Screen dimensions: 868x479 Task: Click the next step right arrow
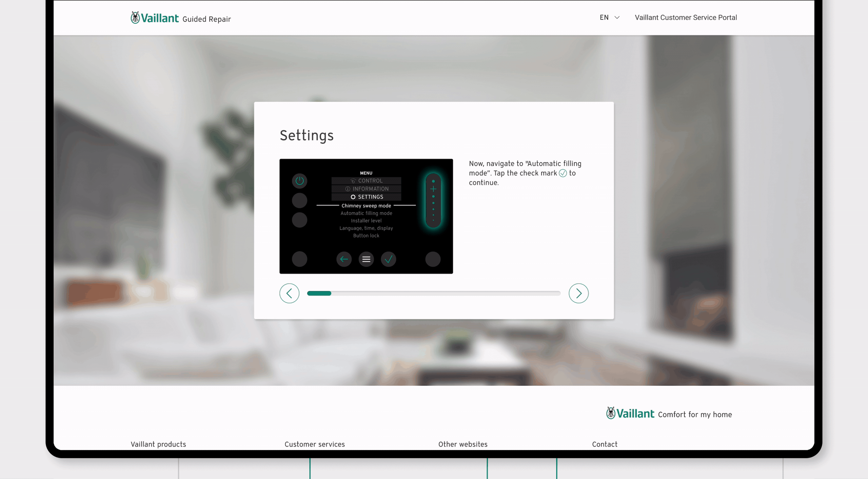(x=578, y=293)
